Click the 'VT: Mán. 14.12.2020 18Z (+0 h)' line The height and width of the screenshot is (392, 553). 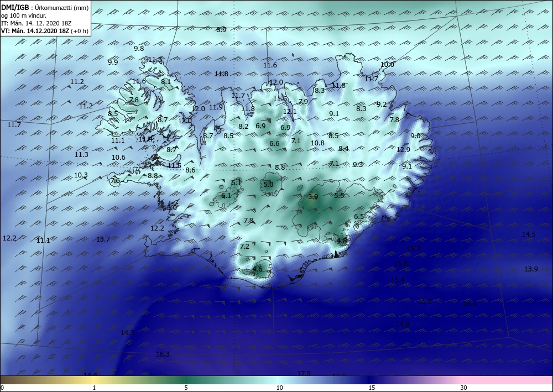pos(44,31)
